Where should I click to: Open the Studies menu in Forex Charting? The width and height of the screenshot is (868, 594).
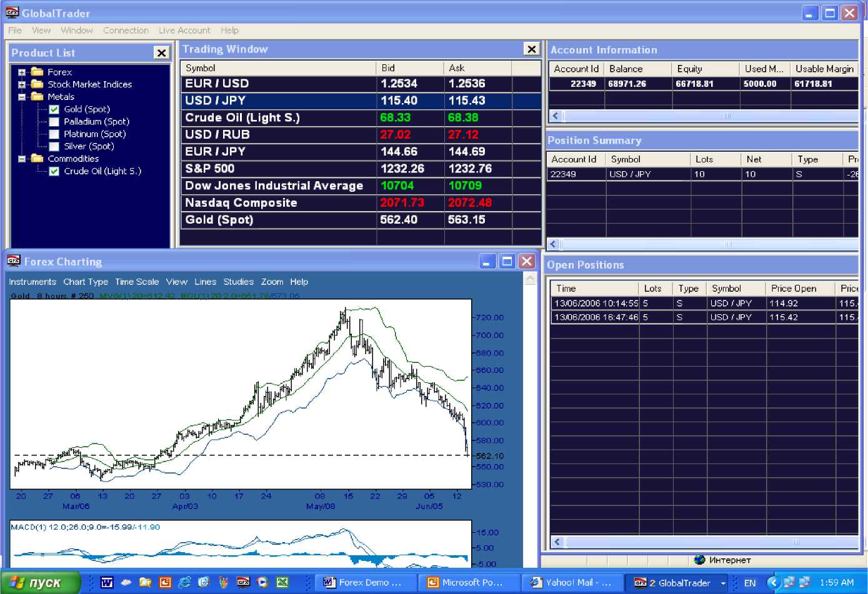click(239, 282)
